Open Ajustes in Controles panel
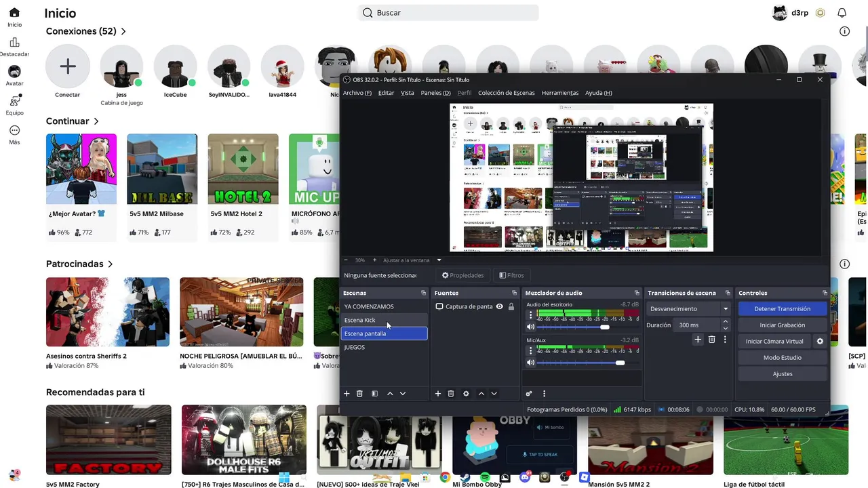Viewport: 868px width, 488px height. [783, 374]
